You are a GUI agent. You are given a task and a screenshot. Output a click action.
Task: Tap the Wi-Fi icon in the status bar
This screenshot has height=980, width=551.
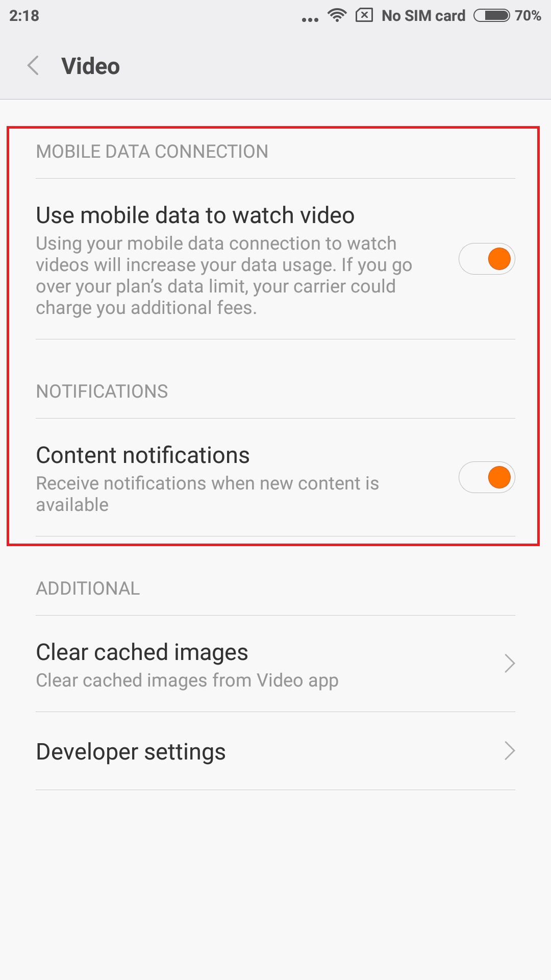[x=337, y=15]
